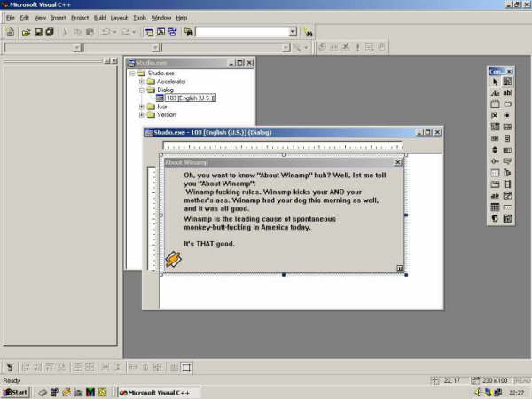Toggle Guides button on Dialog toolbar

coord(186,367)
